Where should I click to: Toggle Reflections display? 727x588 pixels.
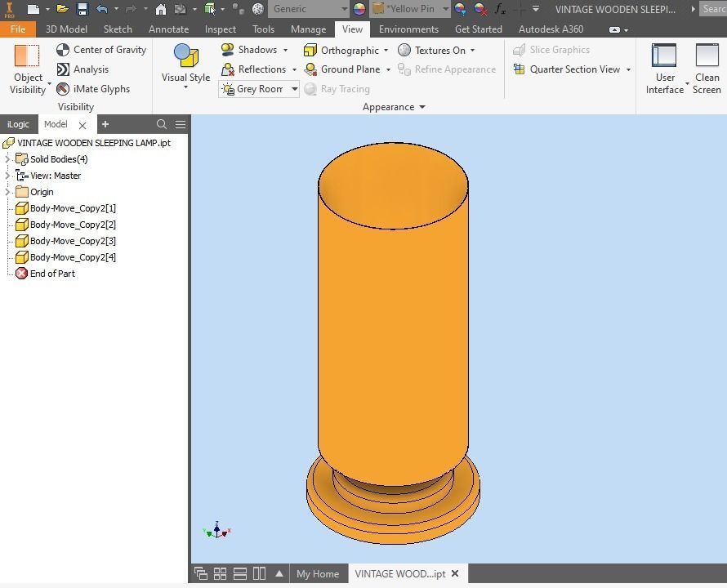click(x=253, y=69)
